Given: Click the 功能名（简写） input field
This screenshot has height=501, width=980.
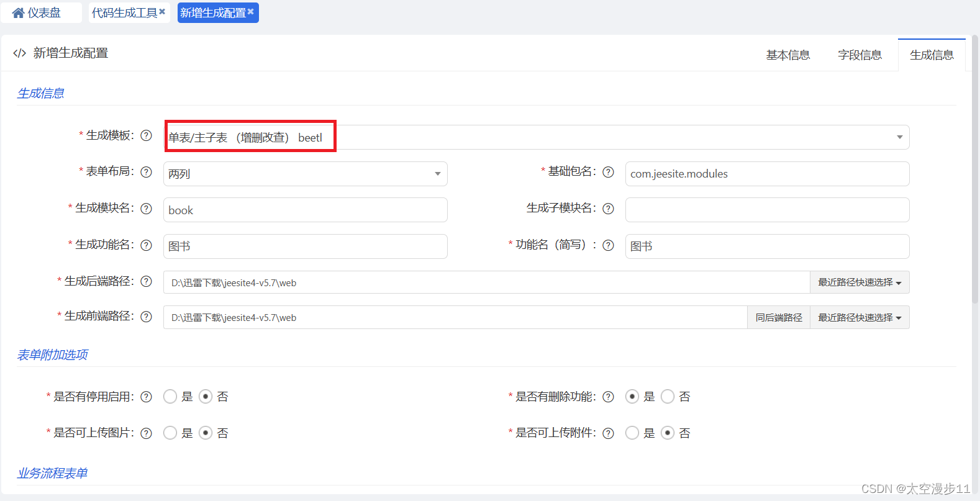Looking at the screenshot, I should pyautogui.click(x=768, y=246).
